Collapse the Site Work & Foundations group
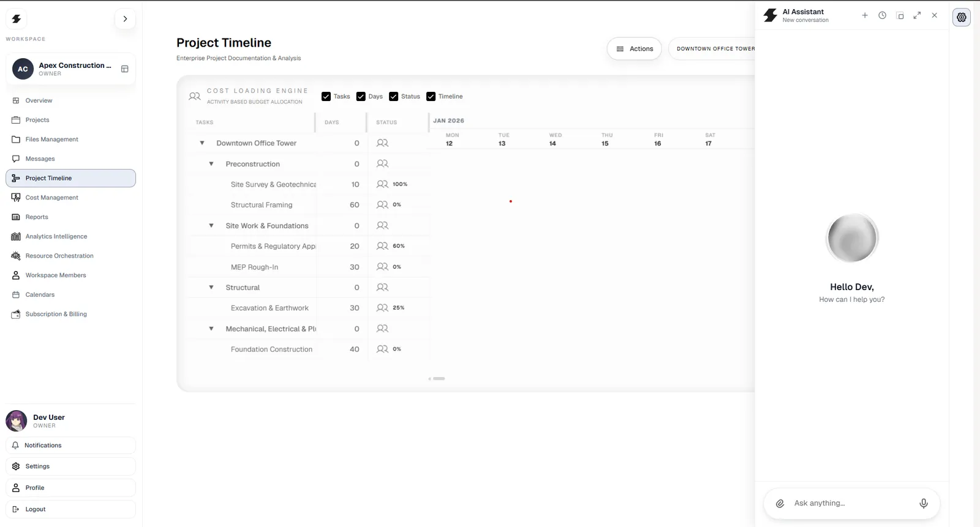 click(211, 226)
